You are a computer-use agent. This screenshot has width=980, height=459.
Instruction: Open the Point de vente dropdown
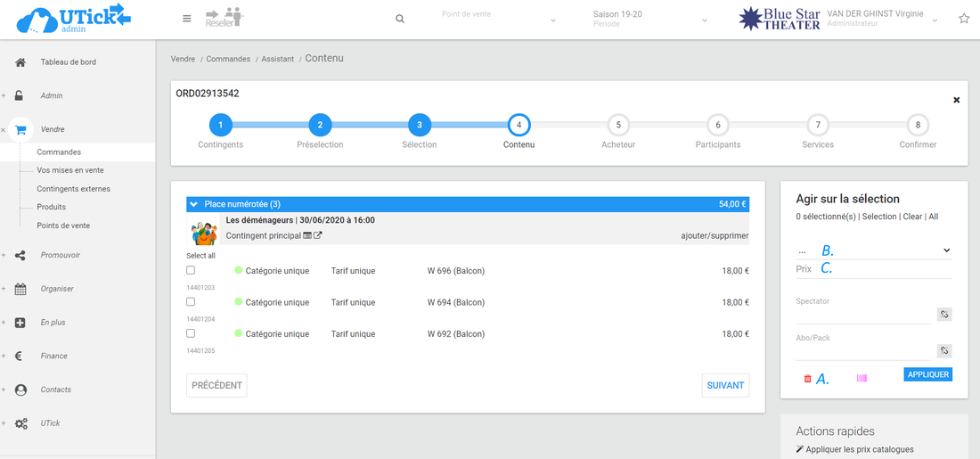click(499, 19)
